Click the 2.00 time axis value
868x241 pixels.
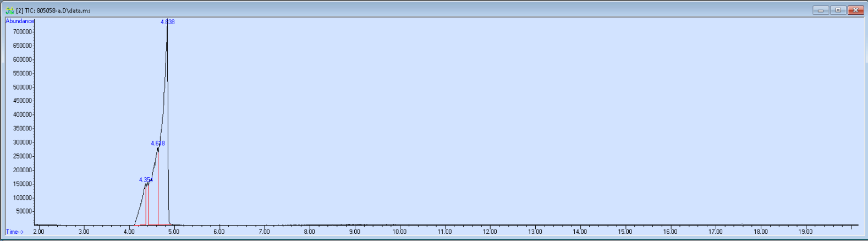tap(39, 232)
